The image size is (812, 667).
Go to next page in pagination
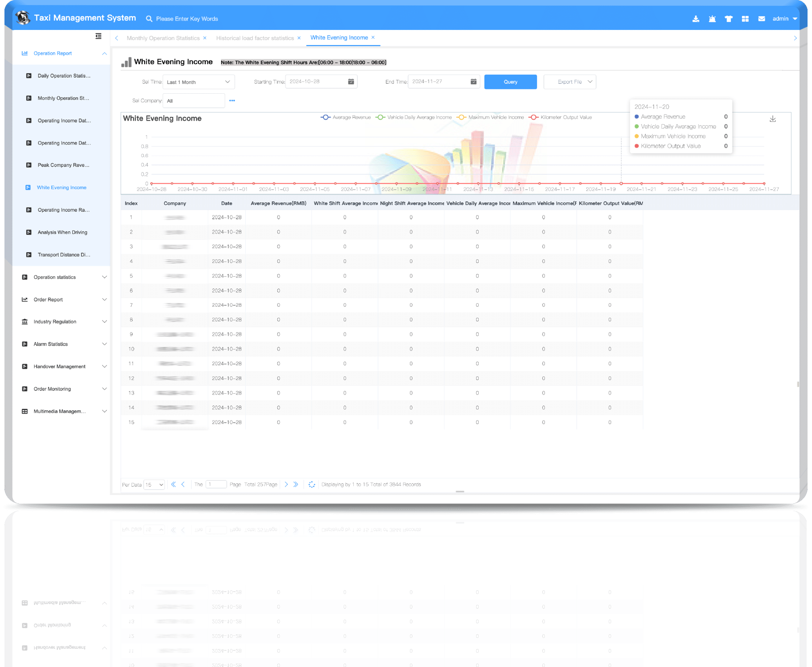[286, 484]
